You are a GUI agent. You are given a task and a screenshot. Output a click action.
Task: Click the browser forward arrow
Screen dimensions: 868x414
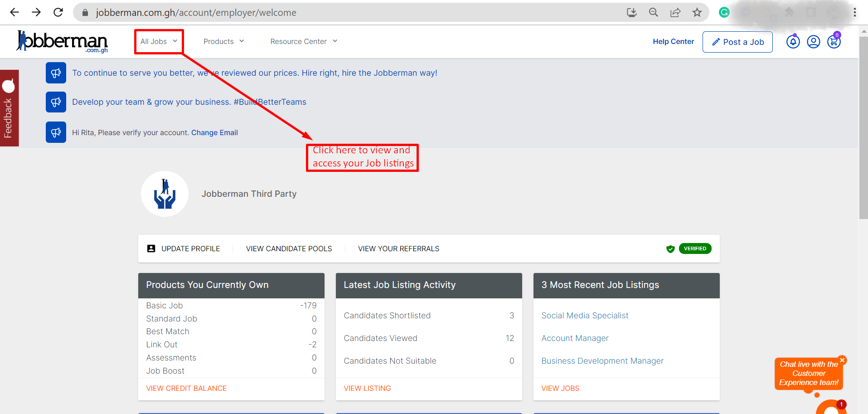coord(36,12)
